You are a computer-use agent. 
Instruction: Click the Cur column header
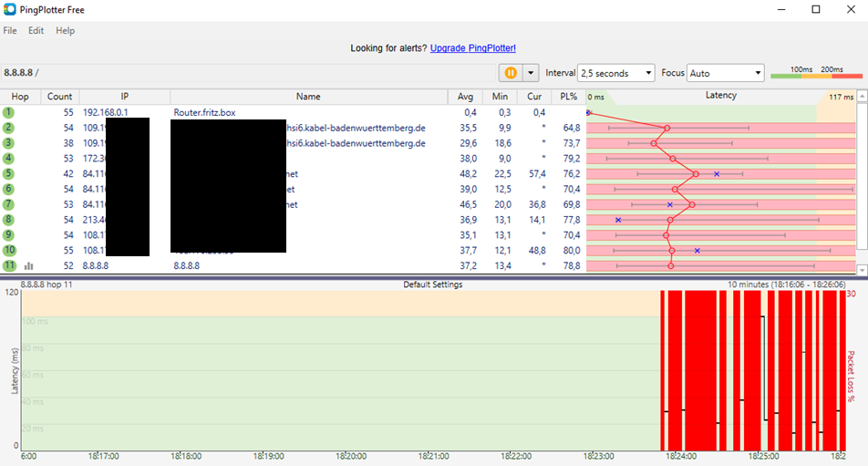tap(534, 97)
